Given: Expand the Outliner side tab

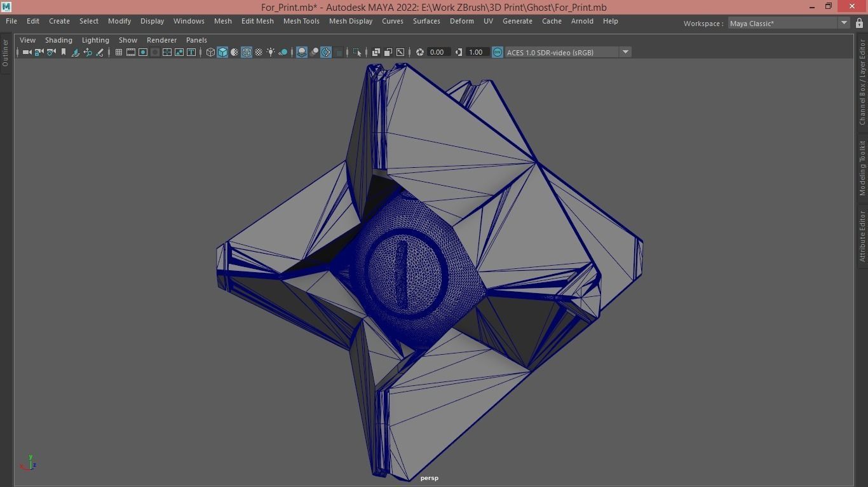Looking at the screenshot, I should (x=5, y=53).
